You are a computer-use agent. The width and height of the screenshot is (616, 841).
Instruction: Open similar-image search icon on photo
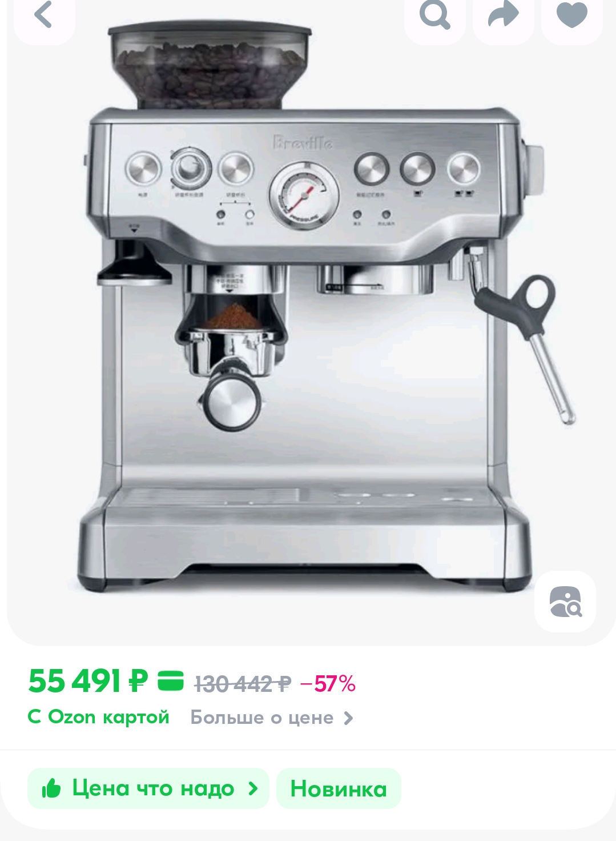tap(565, 602)
